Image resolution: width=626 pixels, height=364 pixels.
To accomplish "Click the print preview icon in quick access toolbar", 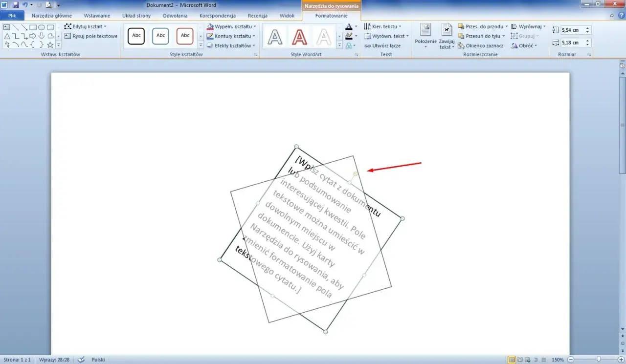I will tap(48, 5).
